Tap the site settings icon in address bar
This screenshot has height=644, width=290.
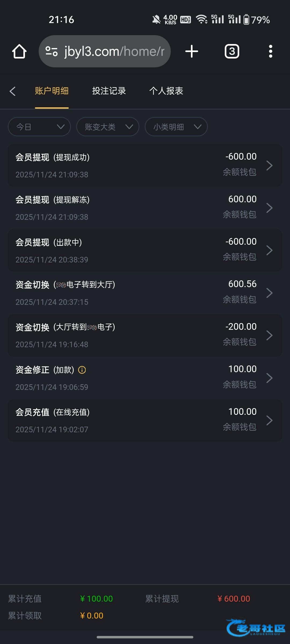tap(52, 51)
